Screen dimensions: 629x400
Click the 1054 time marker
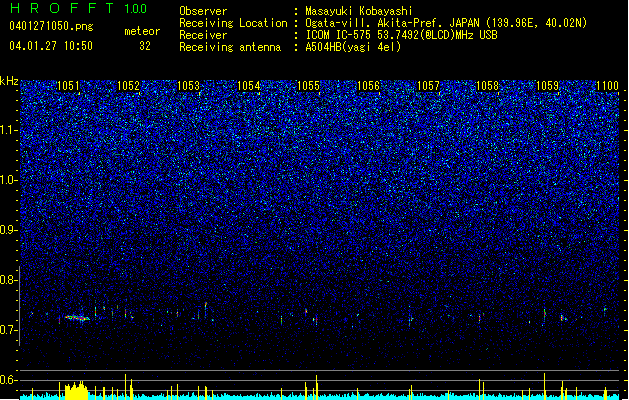coord(248,86)
